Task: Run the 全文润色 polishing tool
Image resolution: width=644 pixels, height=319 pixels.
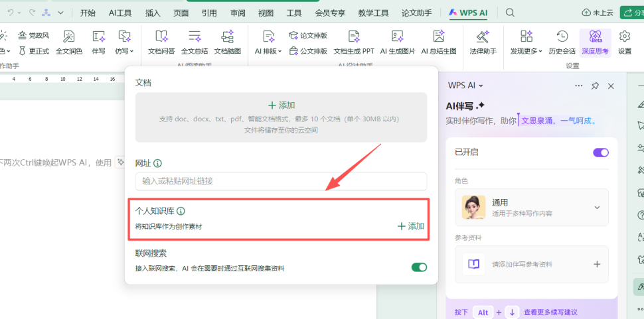Action: (69, 42)
